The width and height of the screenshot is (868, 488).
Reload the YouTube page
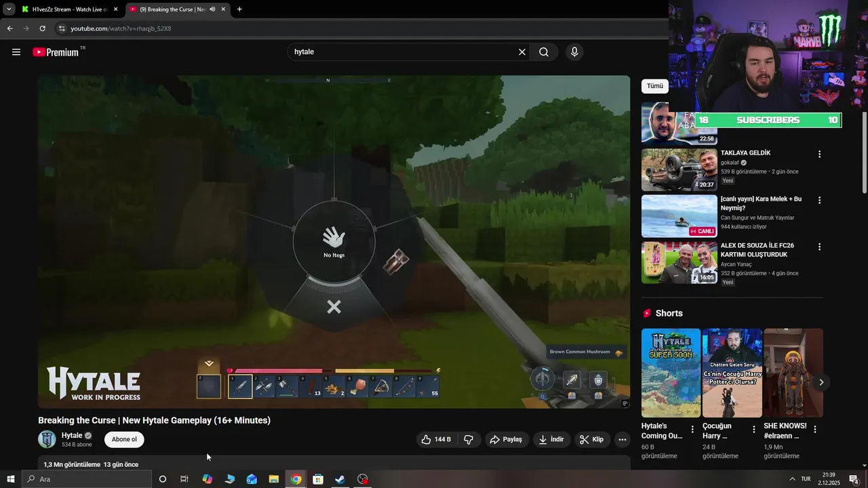[42, 28]
